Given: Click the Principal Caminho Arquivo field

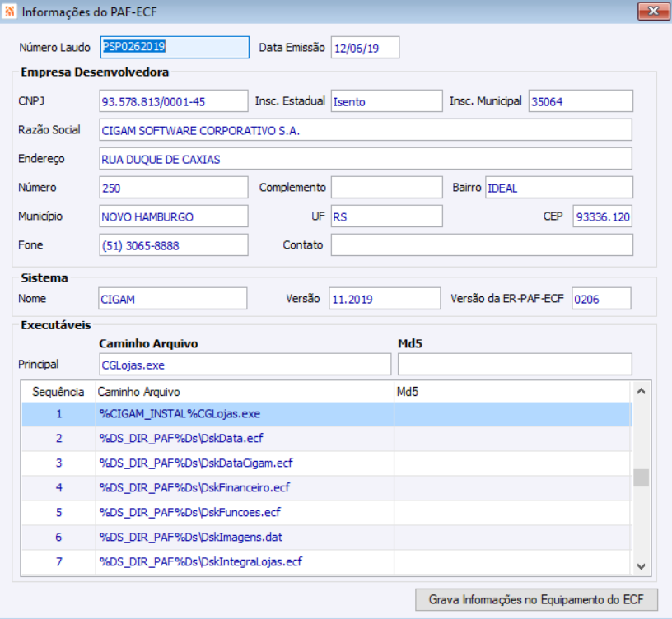Looking at the screenshot, I should [245, 364].
